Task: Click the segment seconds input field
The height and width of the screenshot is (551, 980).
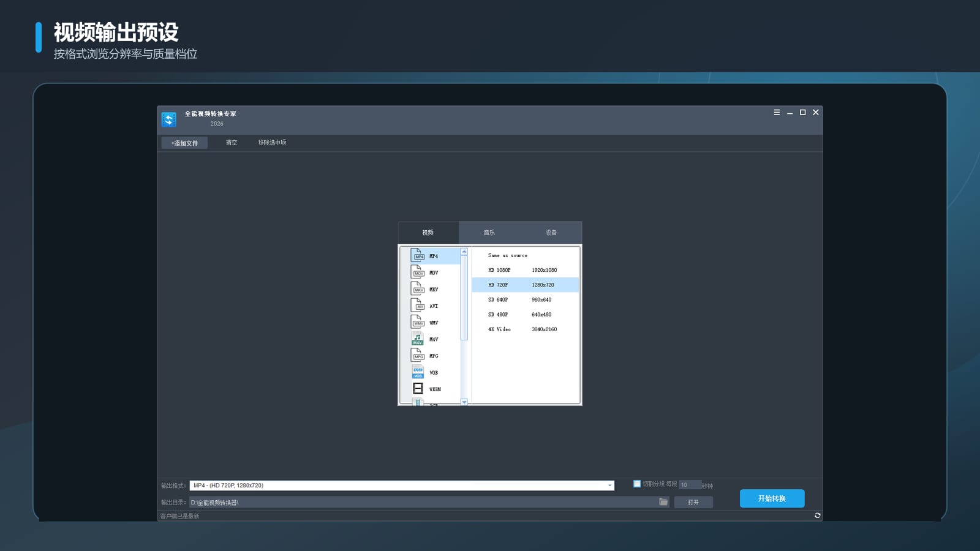Action: coord(690,485)
